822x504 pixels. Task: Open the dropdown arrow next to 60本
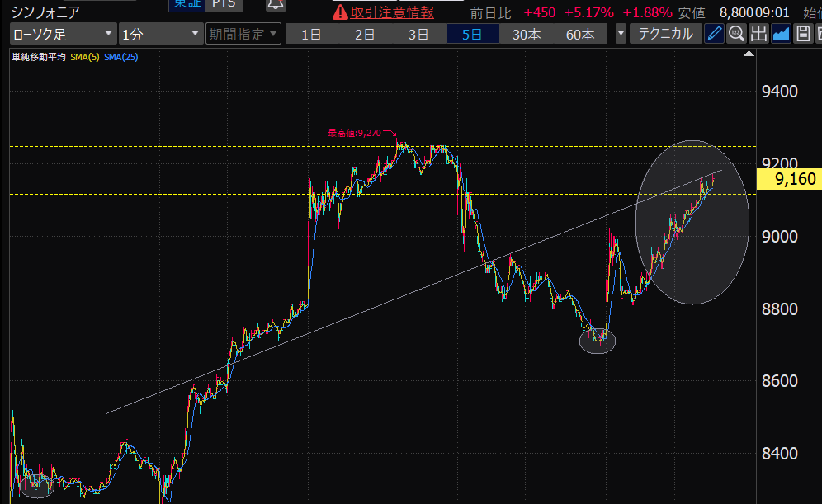(621, 34)
